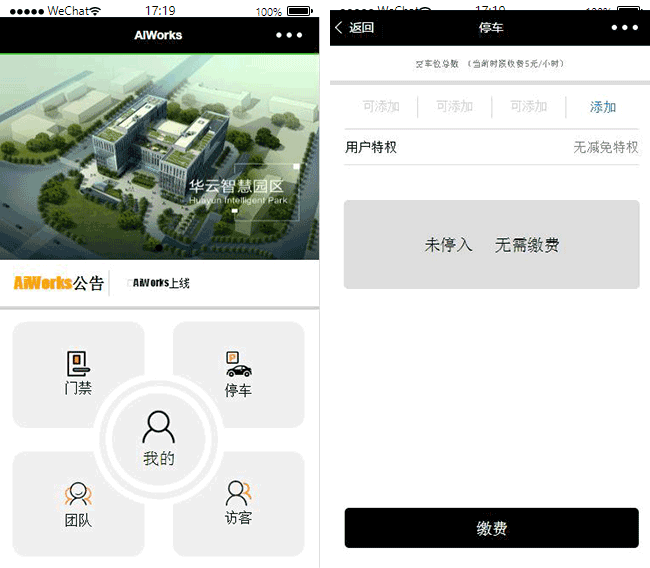Select the 团队 team icon
This screenshot has height=568, width=650.
[x=78, y=494]
